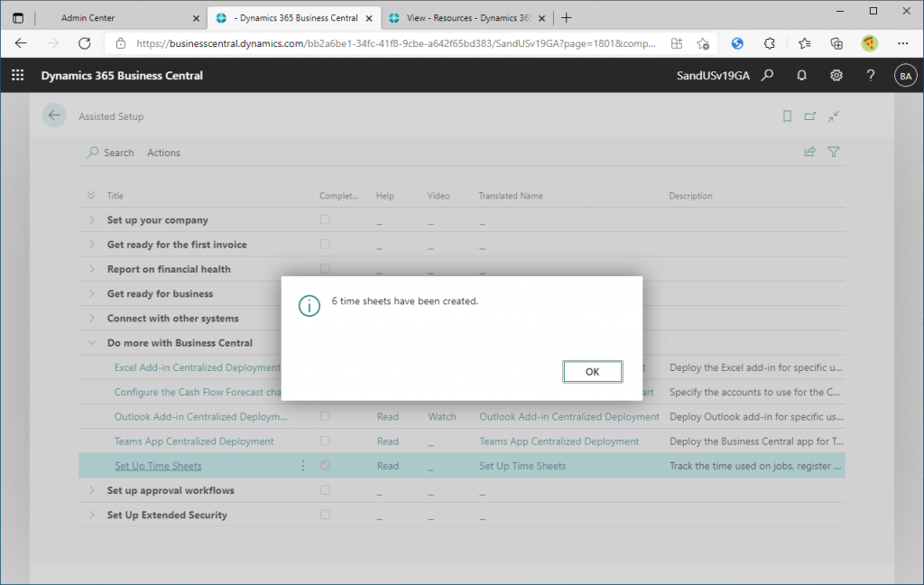
Task: Open the Set Up Time Sheets link
Action: point(158,466)
